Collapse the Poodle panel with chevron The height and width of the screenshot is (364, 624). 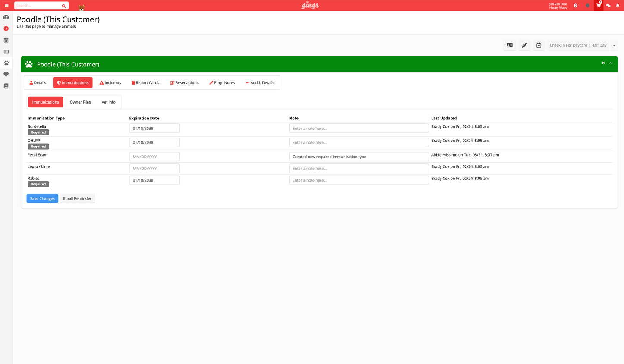[611, 63]
